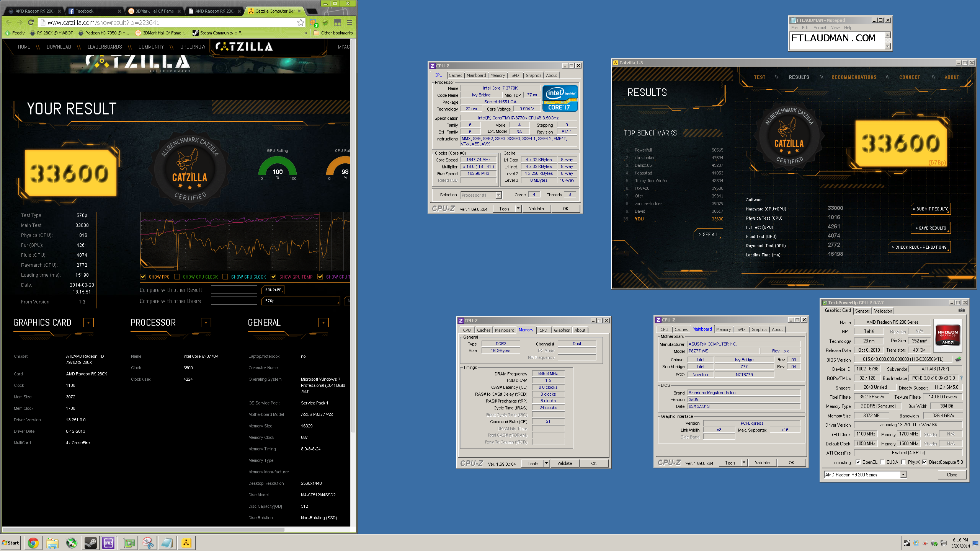The image size is (980, 551).
Task: Click the browser horizontal scrollbar
Action: click(x=144, y=530)
